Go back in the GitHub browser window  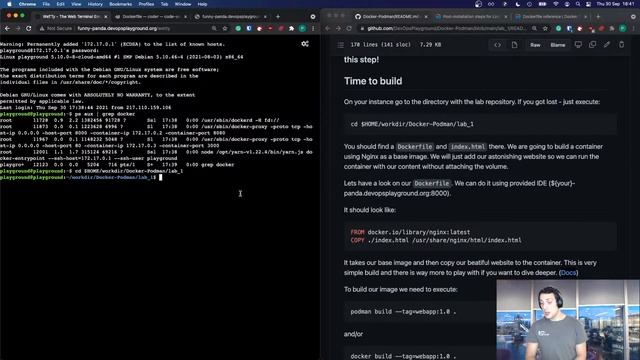(328, 29)
